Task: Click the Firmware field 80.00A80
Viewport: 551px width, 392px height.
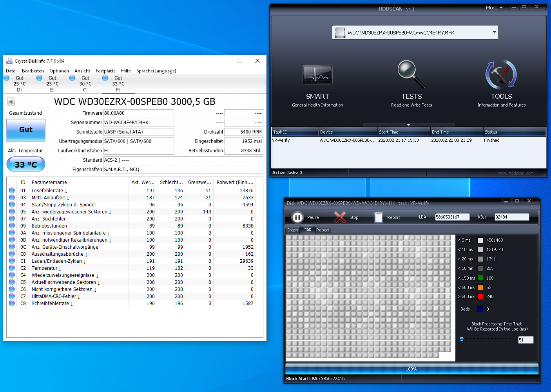Action: 139,113
